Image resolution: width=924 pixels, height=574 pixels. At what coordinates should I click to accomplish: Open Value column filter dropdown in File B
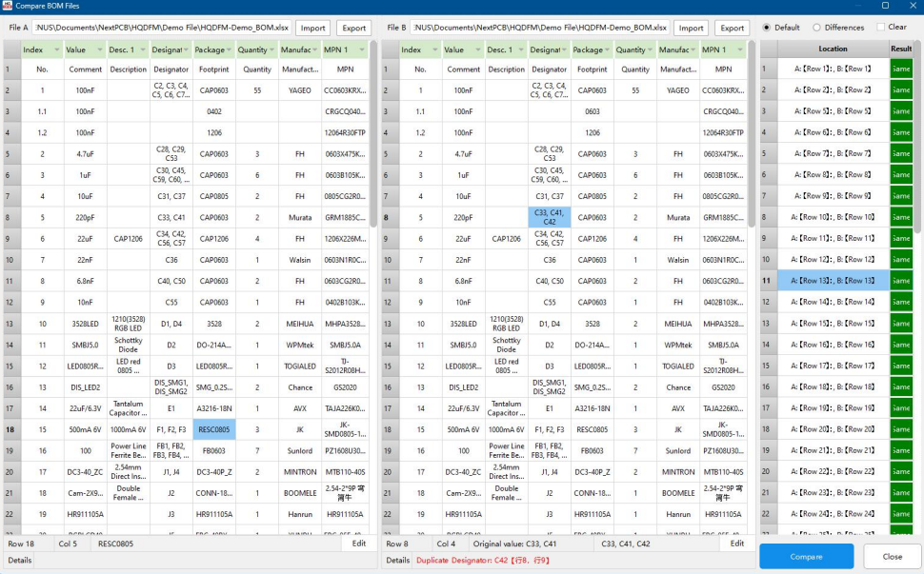[x=476, y=49]
